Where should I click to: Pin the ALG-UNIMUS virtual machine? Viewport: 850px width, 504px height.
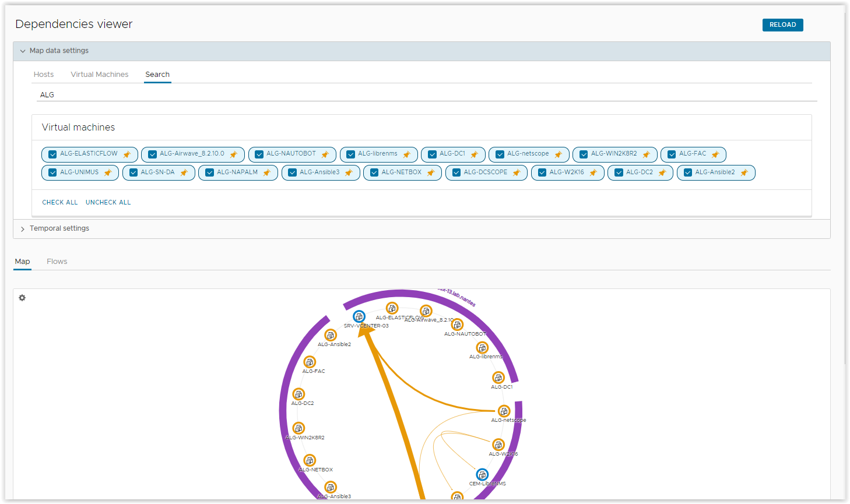107,173
